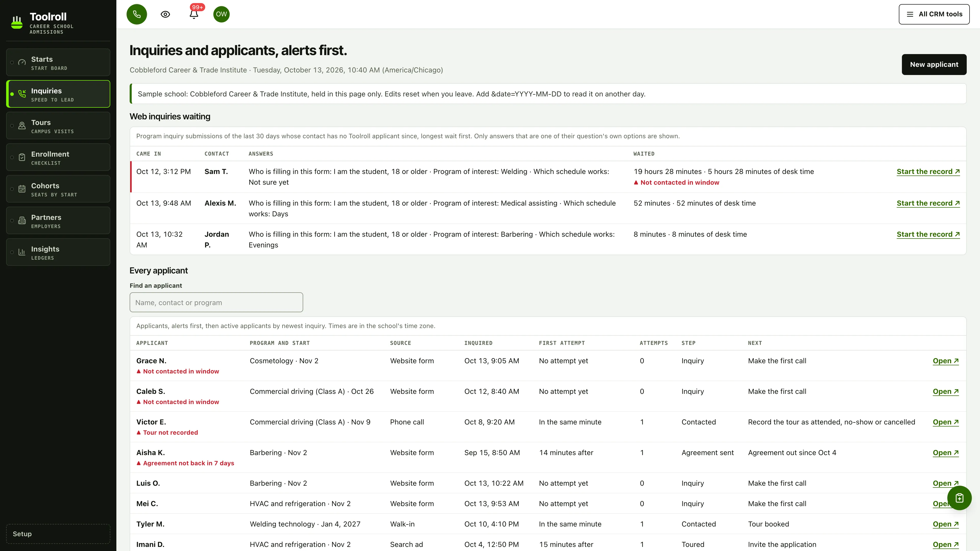Viewport: 980px width, 551px height.
Task: Select 'Tour not recorded' alert under Victor E.
Action: [x=167, y=433]
